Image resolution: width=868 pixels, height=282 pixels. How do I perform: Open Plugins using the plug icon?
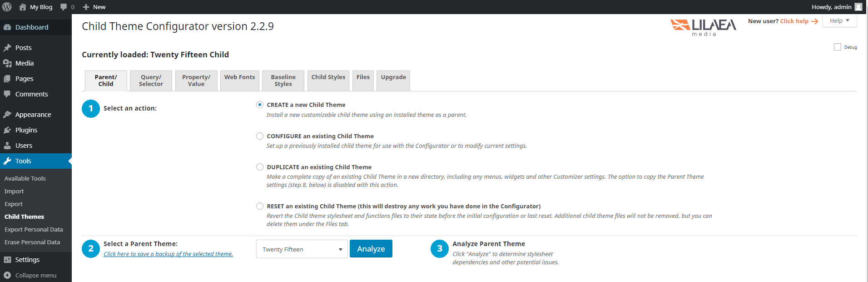[7, 130]
